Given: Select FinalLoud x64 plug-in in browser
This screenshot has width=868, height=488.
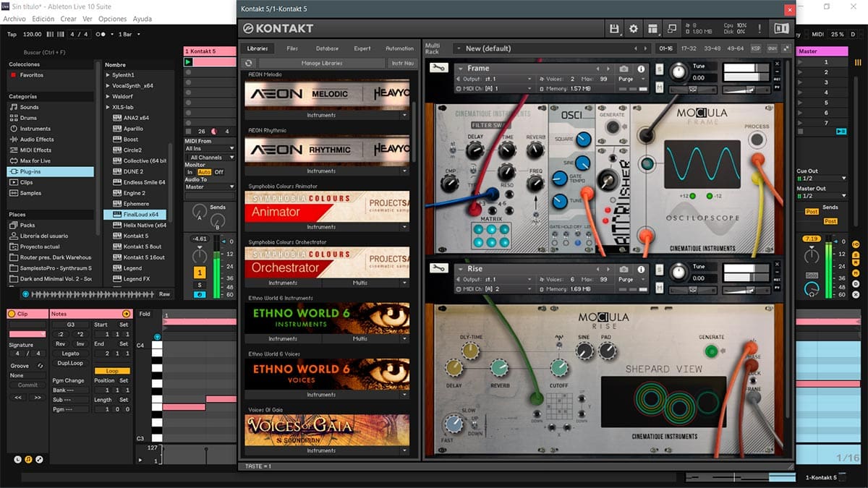Looking at the screenshot, I should tap(135, 215).
